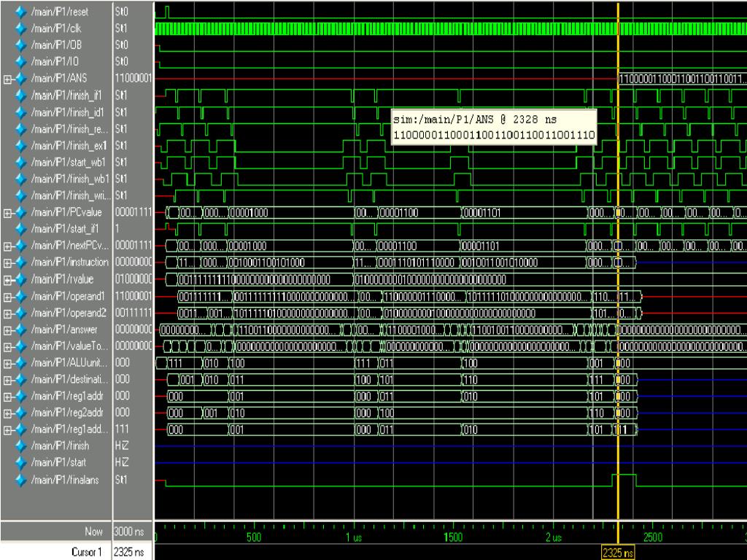This screenshot has width=747, height=560.
Task: Click the 111 value of reg1add... row
Action: pos(122,429)
